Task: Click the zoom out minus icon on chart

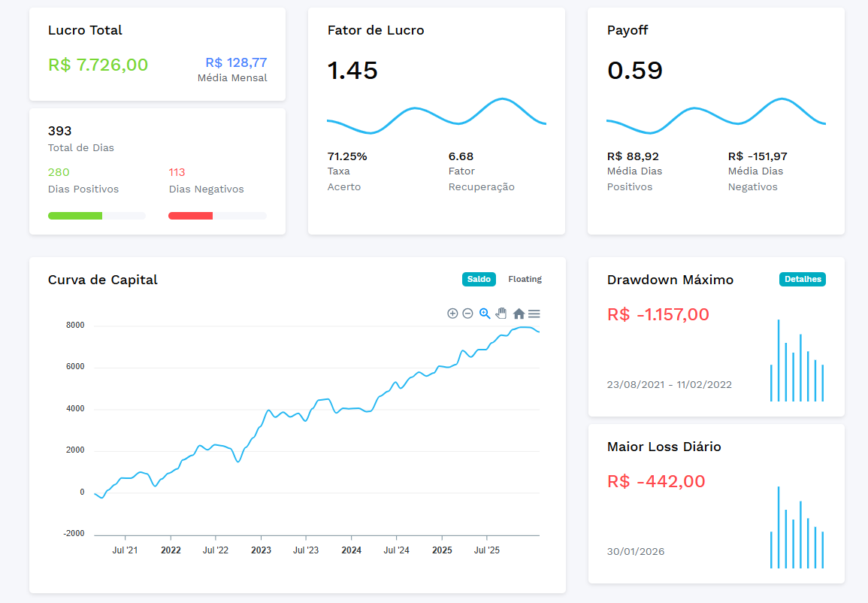Action: pos(467,314)
